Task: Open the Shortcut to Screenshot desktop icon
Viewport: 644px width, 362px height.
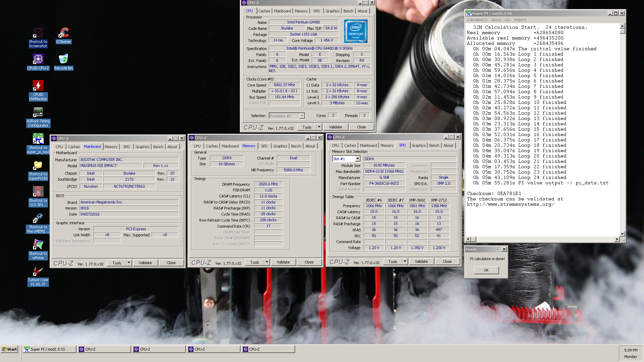Action: point(38,38)
